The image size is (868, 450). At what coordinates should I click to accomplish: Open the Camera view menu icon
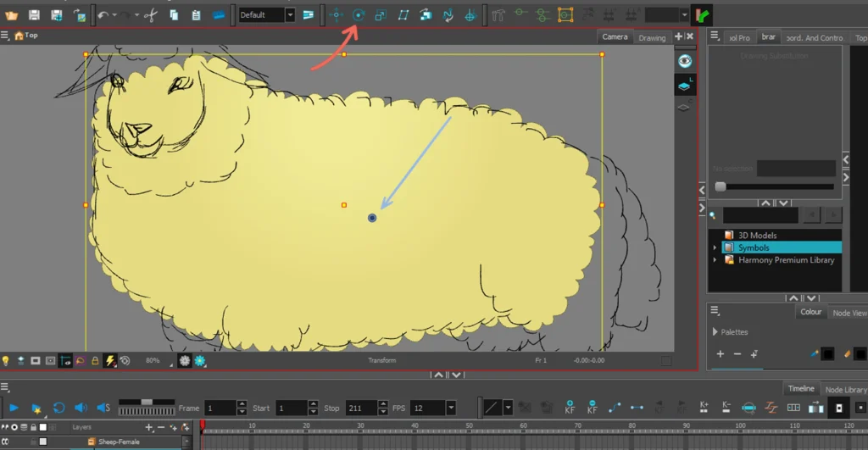point(5,36)
